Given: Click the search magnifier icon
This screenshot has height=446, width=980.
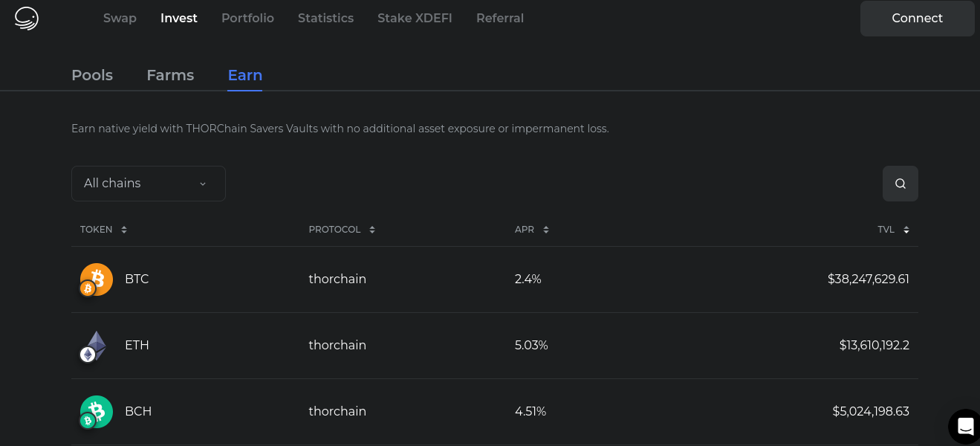Looking at the screenshot, I should point(900,184).
